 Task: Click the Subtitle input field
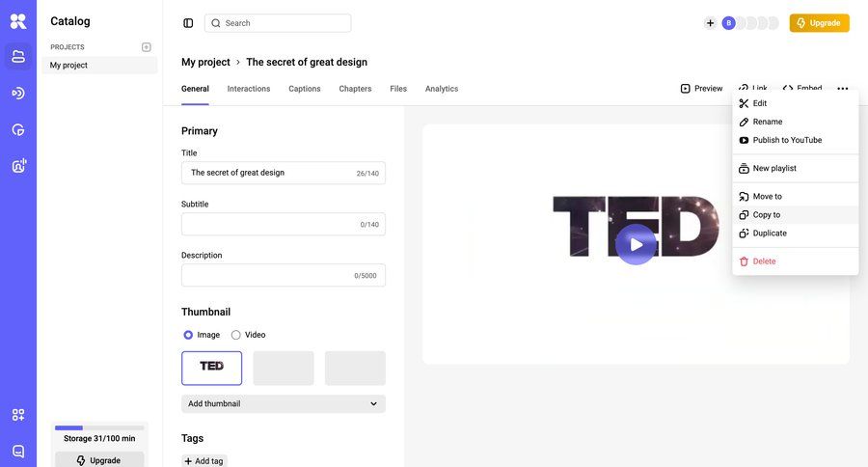pyautogui.click(x=283, y=224)
